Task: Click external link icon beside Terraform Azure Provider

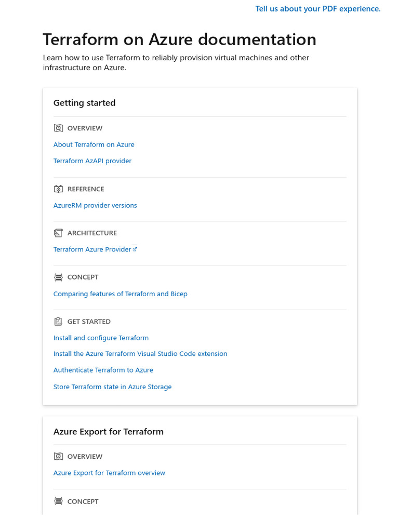Action: [x=135, y=249]
